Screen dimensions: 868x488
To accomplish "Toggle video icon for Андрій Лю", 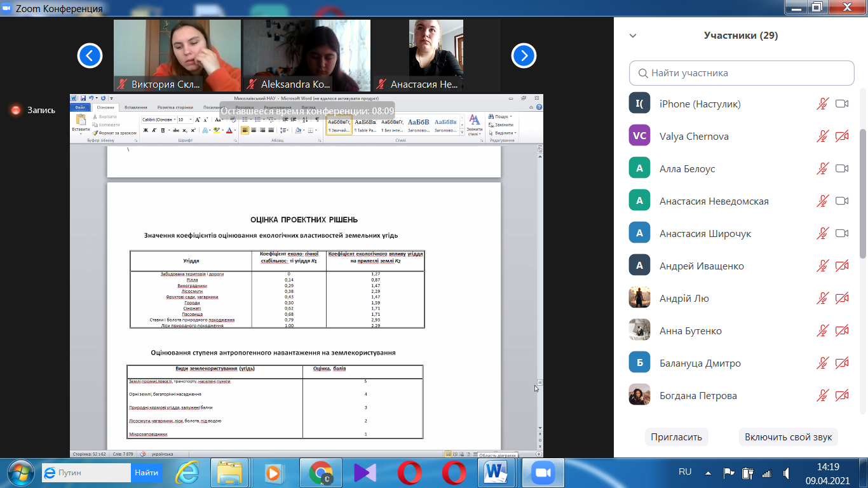I will pos(842,298).
